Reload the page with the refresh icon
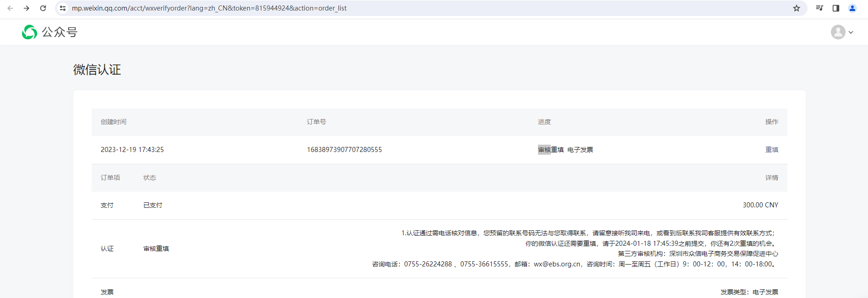Screen dimensions: 868x298 pos(43,8)
